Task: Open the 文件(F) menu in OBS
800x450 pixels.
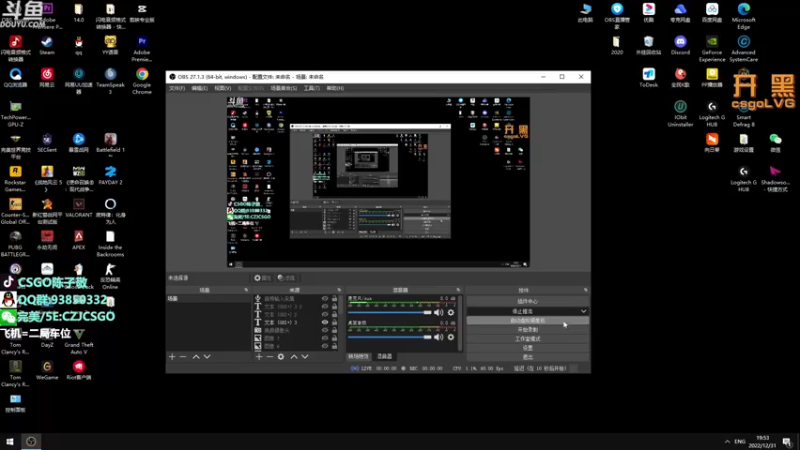Action: (177, 88)
